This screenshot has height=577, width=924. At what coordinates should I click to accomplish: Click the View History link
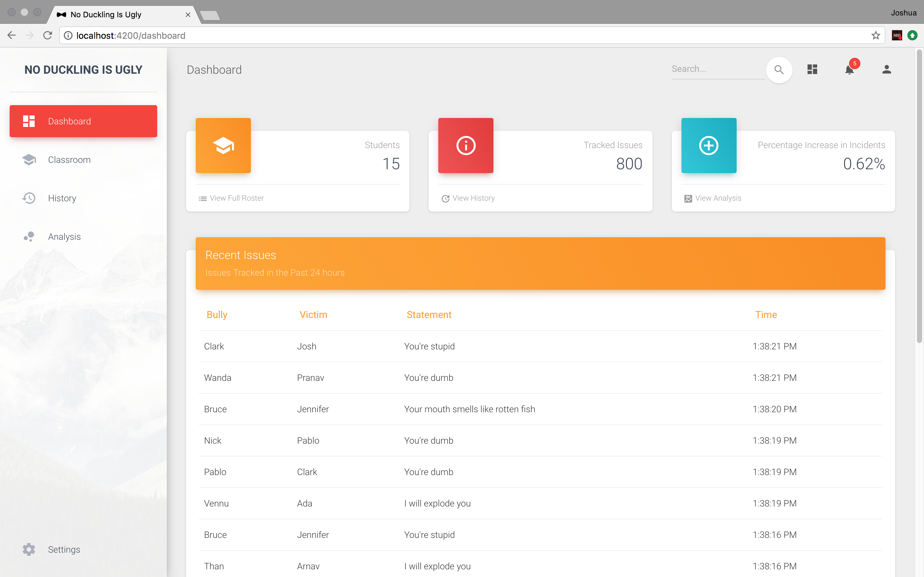pyautogui.click(x=473, y=198)
